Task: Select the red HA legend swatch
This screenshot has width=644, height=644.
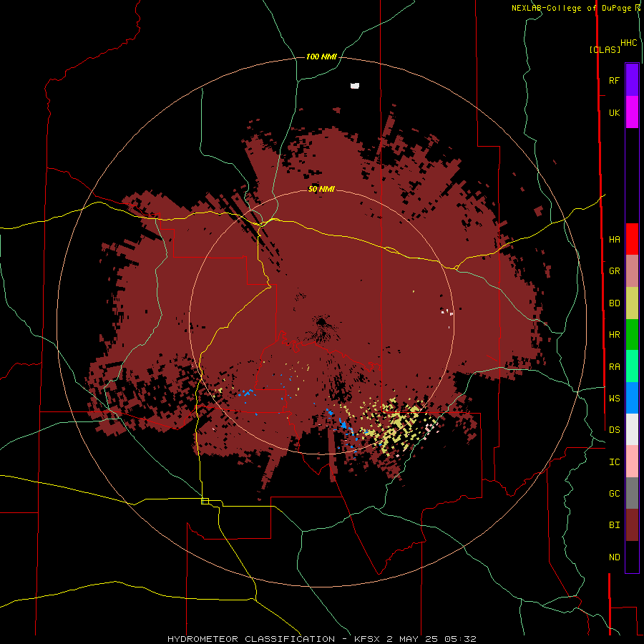Action: click(x=632, y=239)
